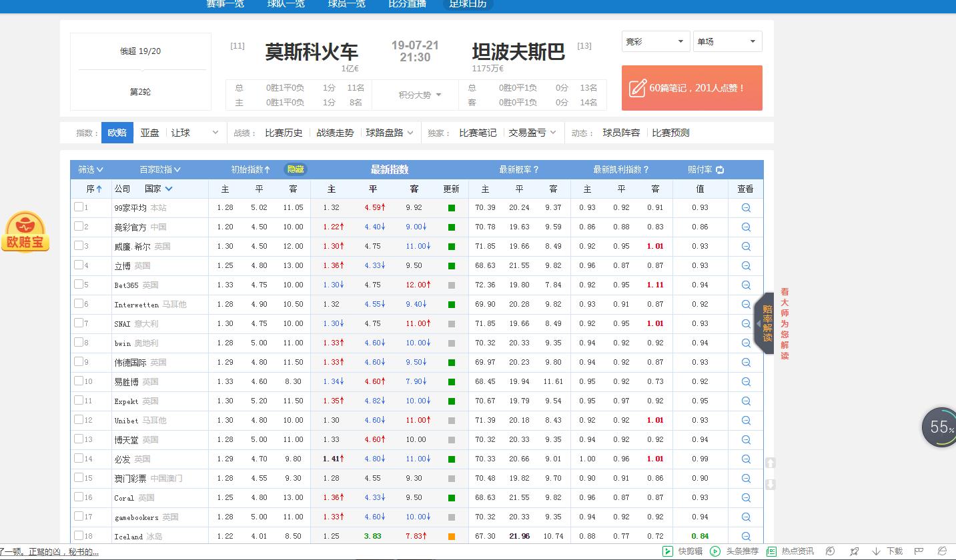Click the 隐藏 button next to 初始指数

(295, 169)
